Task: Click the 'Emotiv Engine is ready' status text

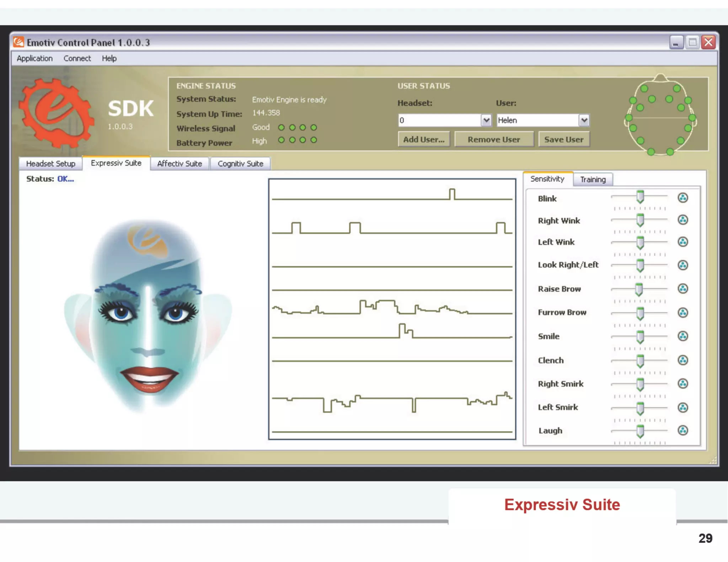Action: [x=289, y=100]
